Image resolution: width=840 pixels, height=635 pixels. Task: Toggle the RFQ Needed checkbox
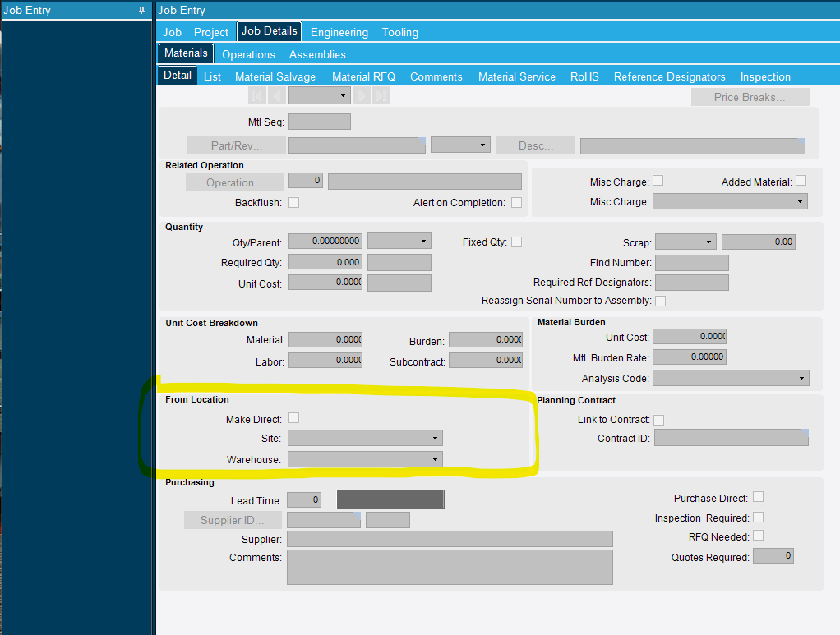tap(758, 536)
